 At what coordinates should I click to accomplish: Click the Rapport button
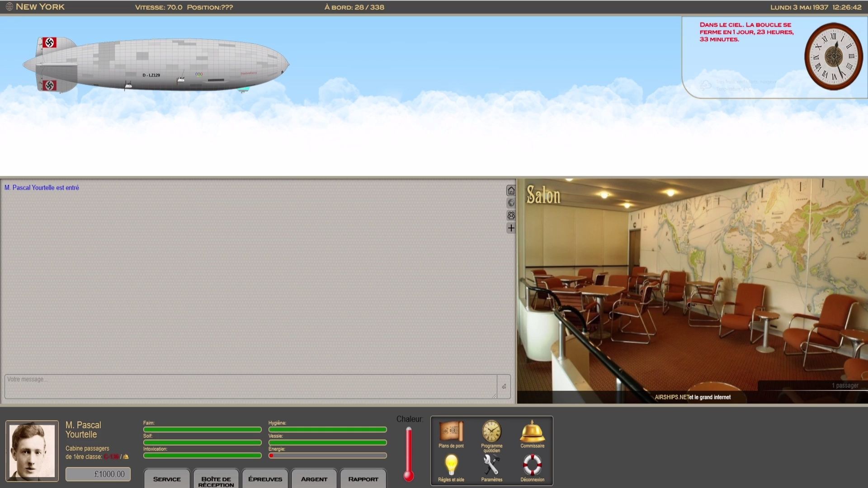(x=363, y=479)
